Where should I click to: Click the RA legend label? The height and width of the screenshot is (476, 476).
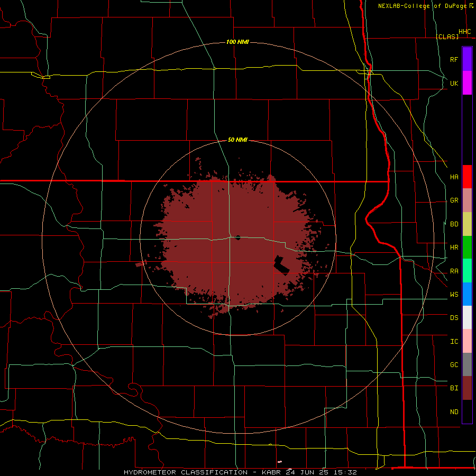coord(454,271)
